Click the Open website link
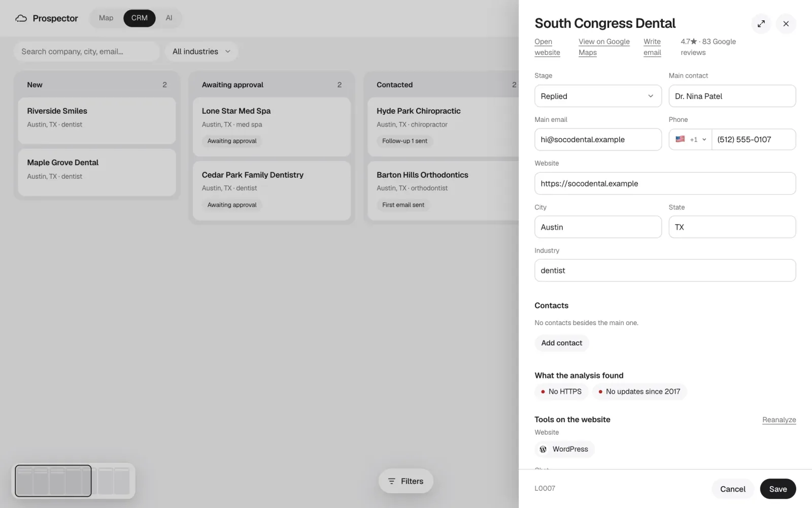 [x=547, y=47]
